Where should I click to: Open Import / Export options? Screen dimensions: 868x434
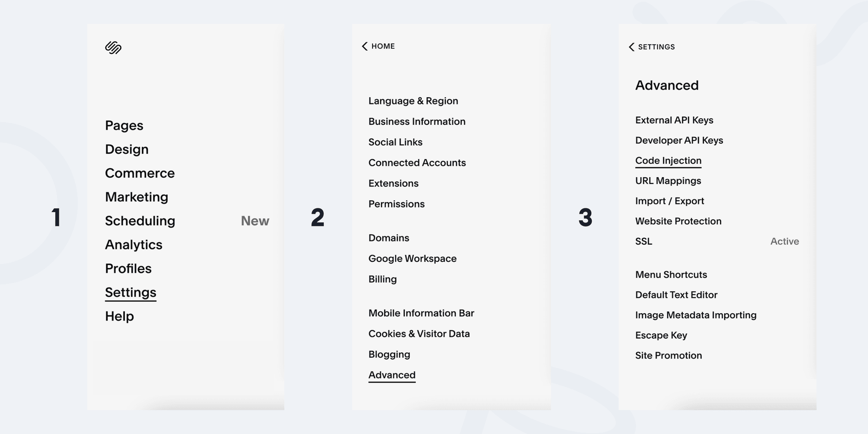click(x=670, y=201)
